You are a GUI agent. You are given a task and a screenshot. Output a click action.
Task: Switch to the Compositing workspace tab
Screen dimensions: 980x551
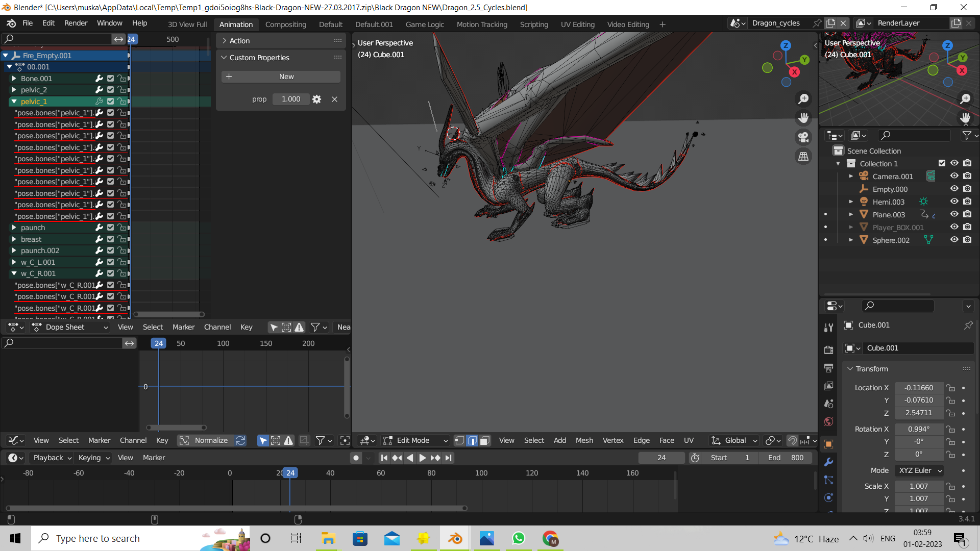click(x=285, y=24)
